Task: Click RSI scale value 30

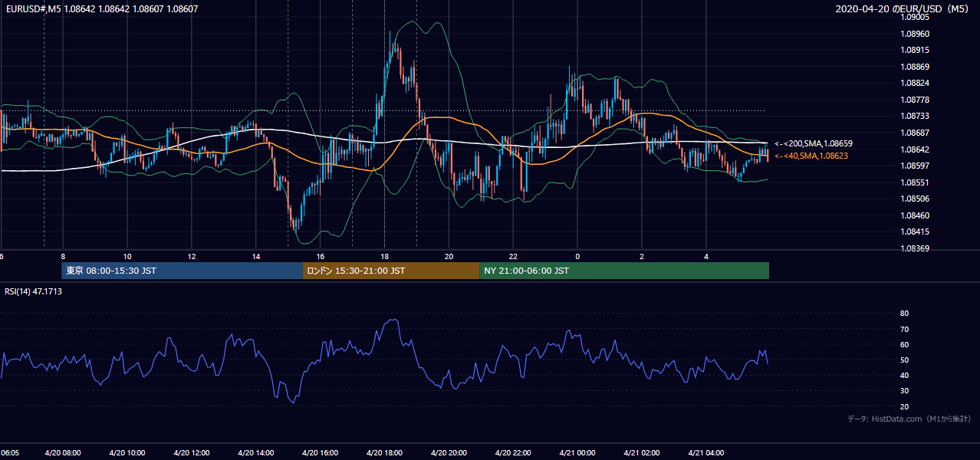Action: click(x=904, y=391)
